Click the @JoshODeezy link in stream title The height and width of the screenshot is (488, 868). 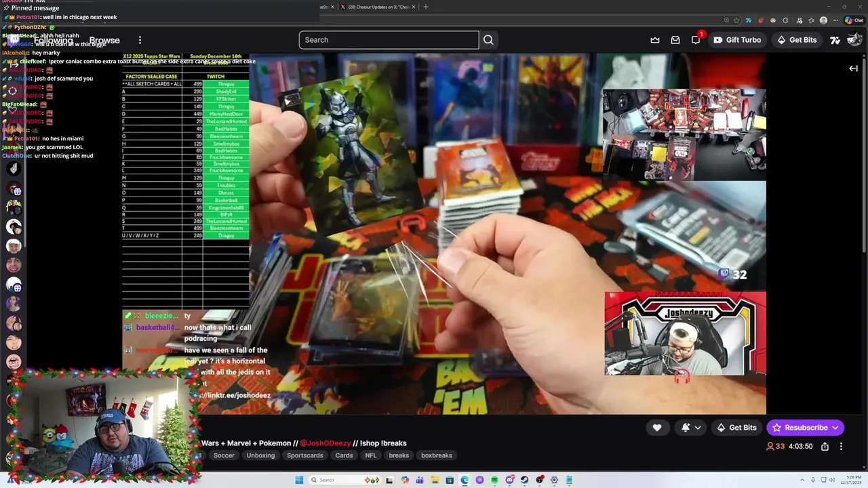click(x=325, y=443)
